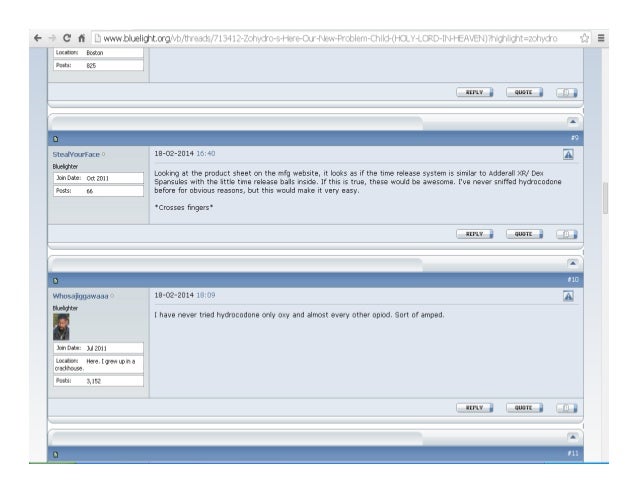Click the 'Posts: 66' field
The width and height of the screenshot is (638, 493).
click(x=98, y=191)
